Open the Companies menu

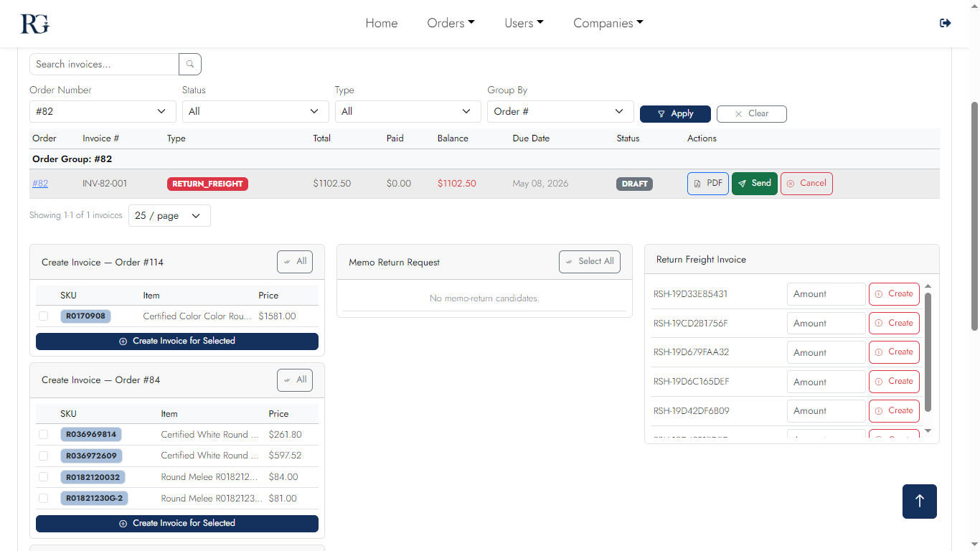pyautogui.click(x=608, y=22)
